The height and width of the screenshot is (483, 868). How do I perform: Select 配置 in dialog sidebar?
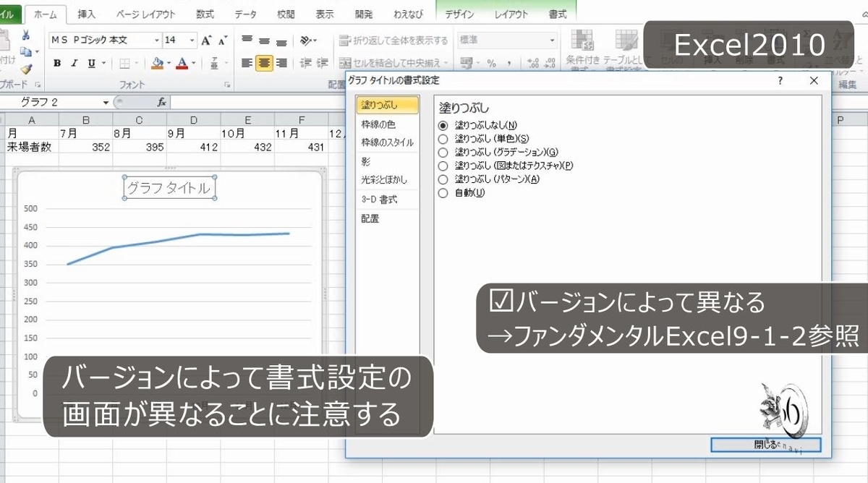[388, 218]
